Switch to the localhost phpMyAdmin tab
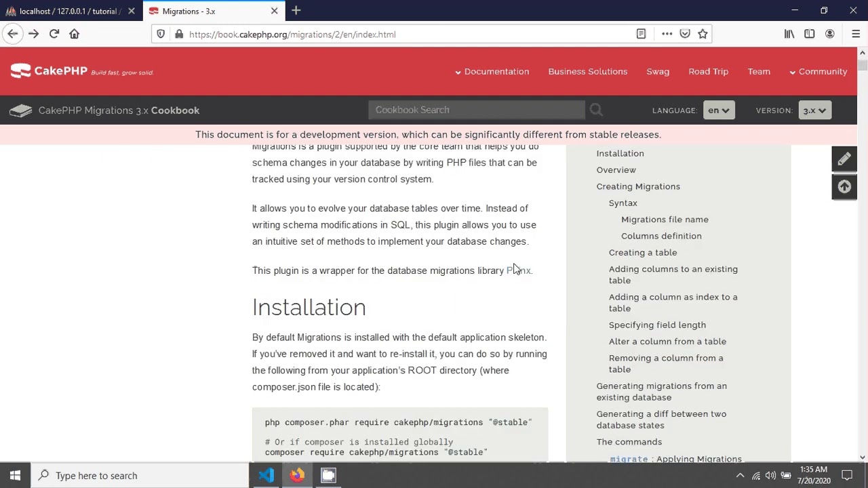The height and width of the screenshot is (488, 868). coord(71,11)
